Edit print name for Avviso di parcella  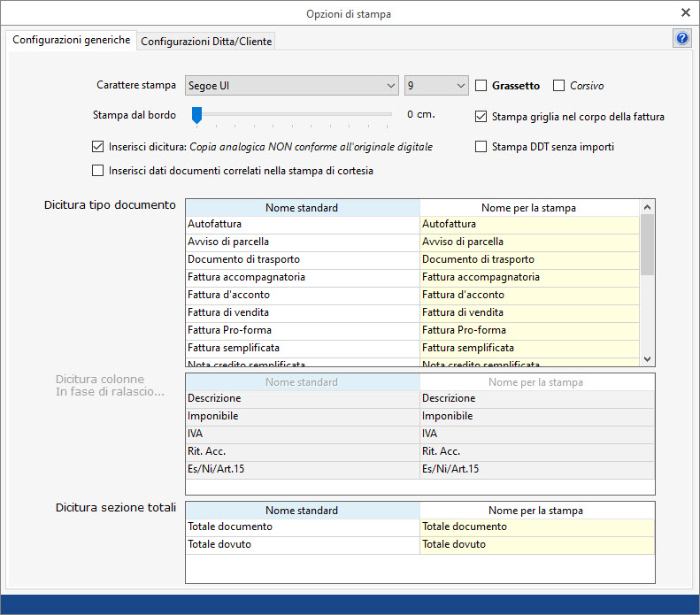pos(529,242)
